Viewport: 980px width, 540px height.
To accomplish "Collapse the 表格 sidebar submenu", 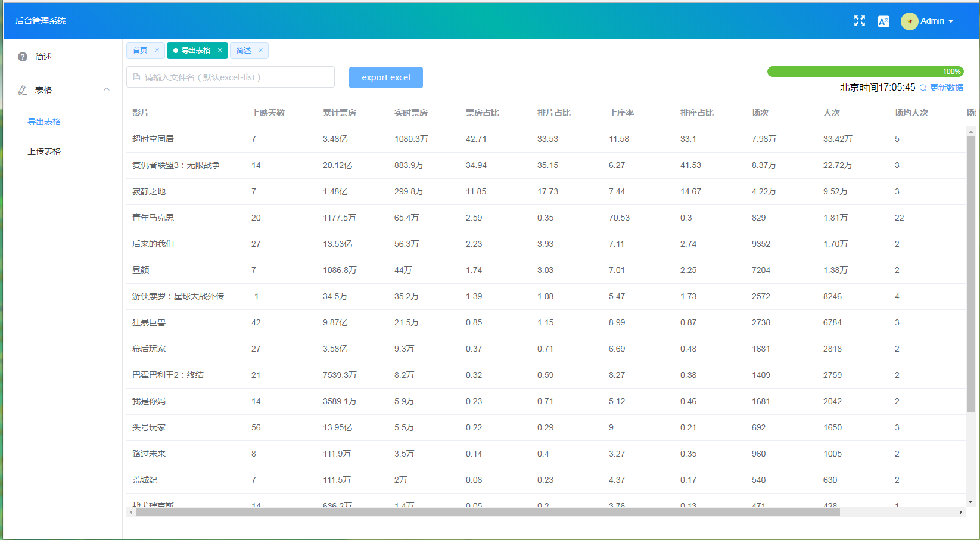I will (x=107, y=89).
